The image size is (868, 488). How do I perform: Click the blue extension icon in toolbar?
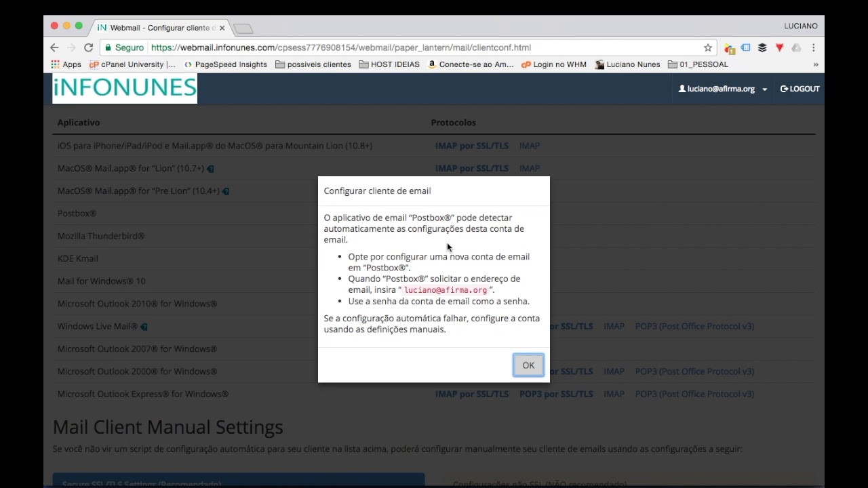pos(745,47)
